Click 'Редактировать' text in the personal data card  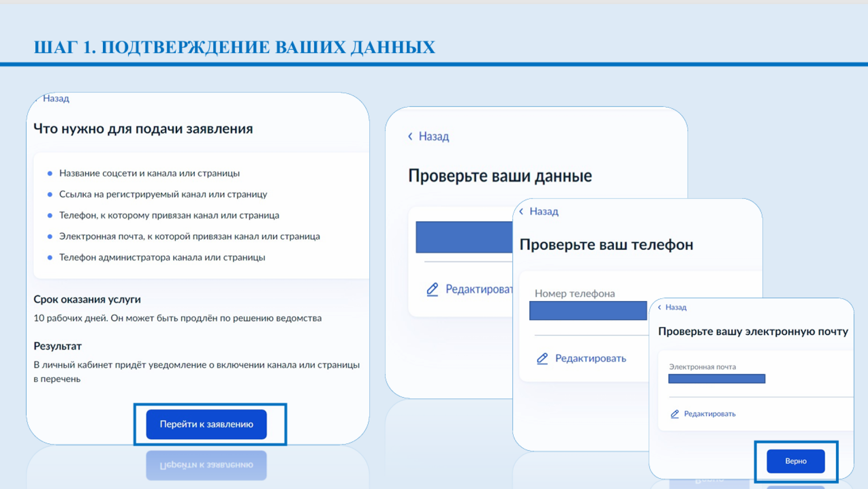(x=479, y=289)
